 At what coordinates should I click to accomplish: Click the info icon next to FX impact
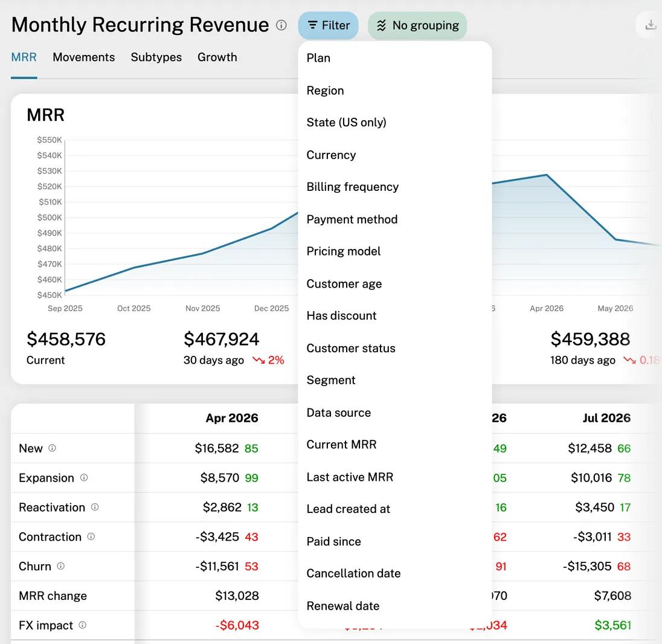coord(83,625)
